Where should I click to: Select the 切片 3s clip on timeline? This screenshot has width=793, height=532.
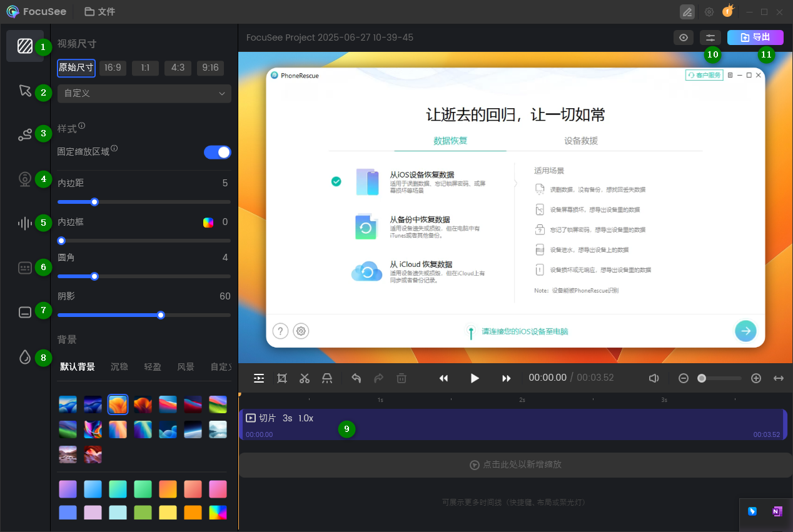click(513, 424)
